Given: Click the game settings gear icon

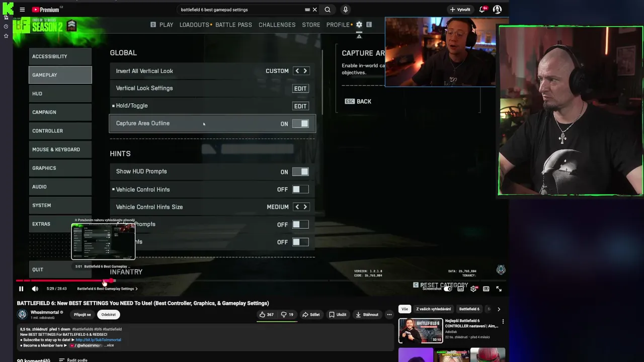Looking at the screenshot, I should [359, 25].
